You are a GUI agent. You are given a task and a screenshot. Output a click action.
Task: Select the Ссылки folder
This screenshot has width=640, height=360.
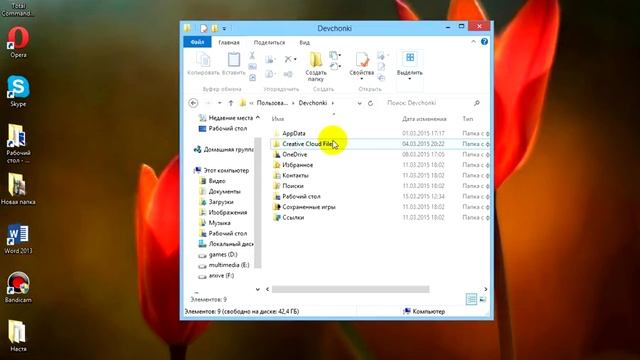click(x=293, y=218)
